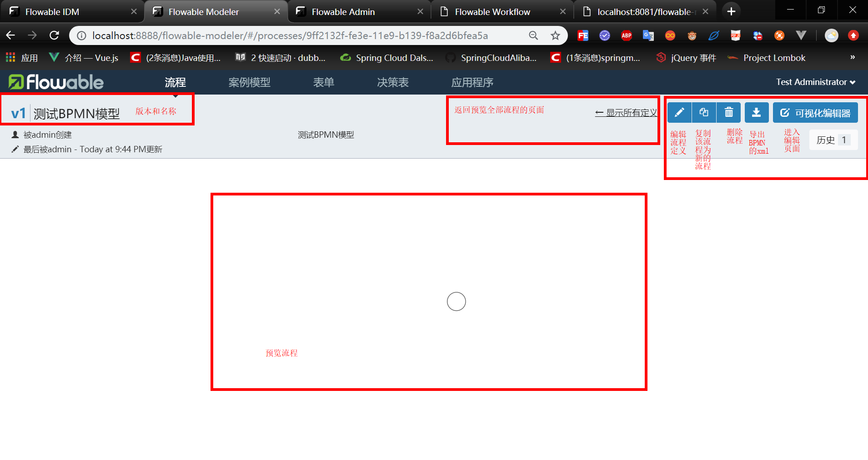Click the browser back arrow
868x460 pixels.
[x=11, y=35]
